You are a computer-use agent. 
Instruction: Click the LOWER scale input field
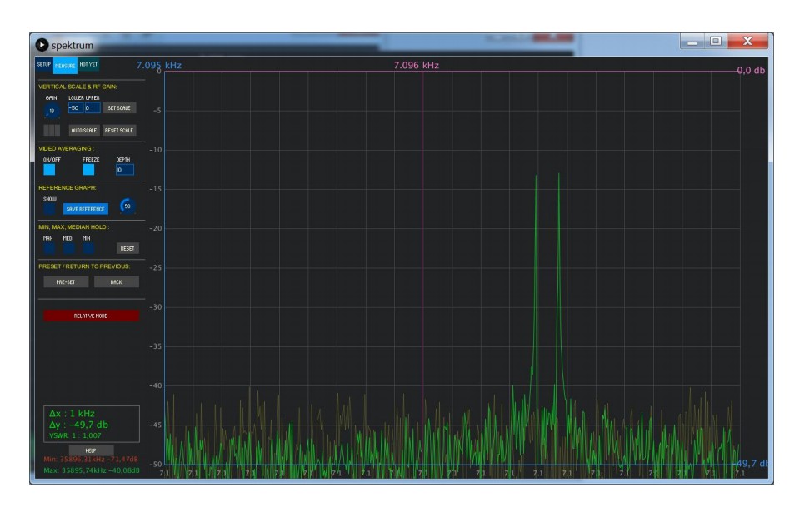coord(76,108)
